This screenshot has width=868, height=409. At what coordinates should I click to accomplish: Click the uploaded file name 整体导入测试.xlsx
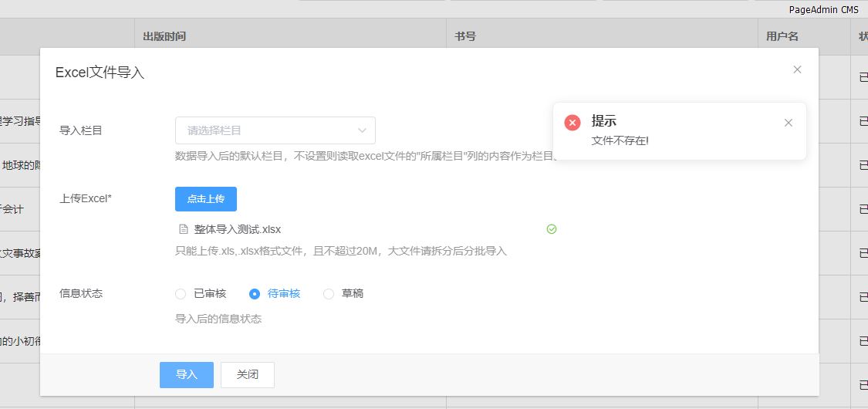point(238,229)
